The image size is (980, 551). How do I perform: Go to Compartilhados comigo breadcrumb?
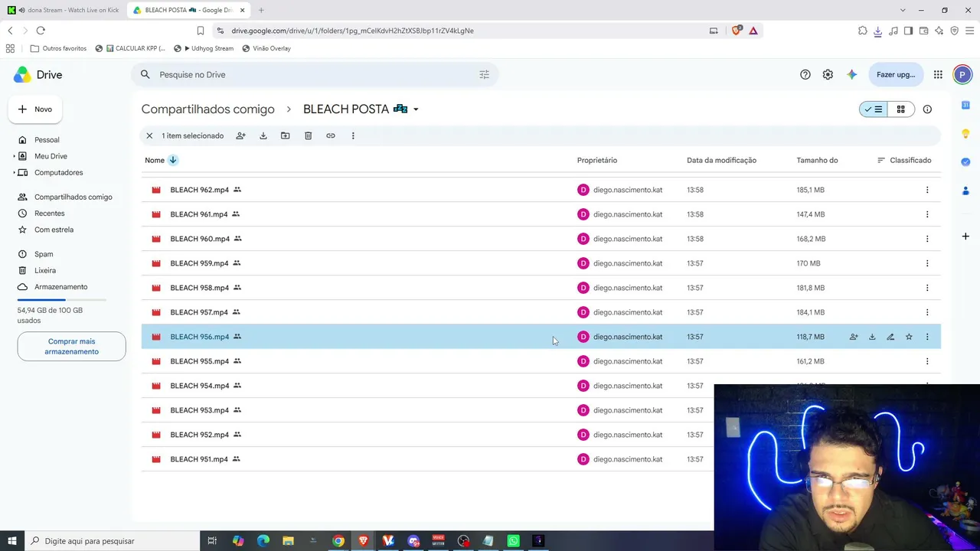coord(207,109)
